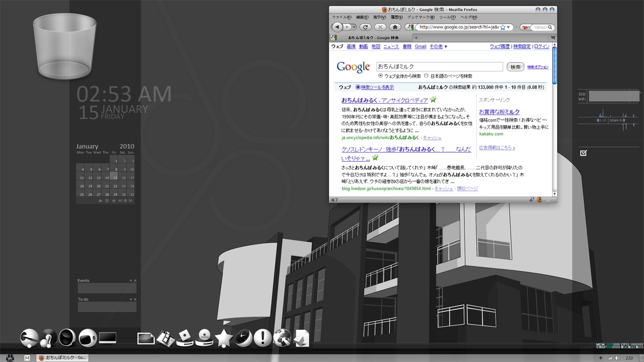Click the magnifier icon in Yahoo search box

551,27
